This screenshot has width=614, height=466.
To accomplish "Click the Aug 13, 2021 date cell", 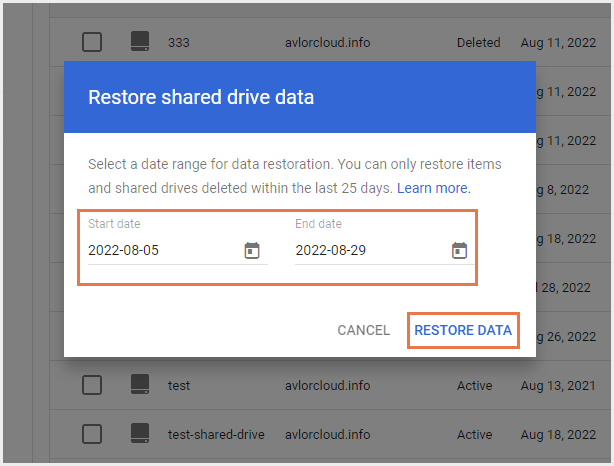I will click(x=558, y=385).
